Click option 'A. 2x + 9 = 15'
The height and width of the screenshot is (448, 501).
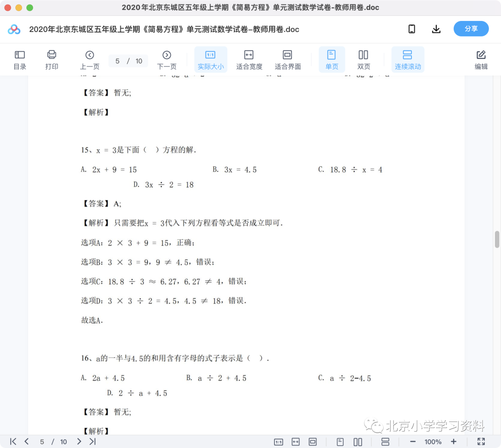point(109,169)
